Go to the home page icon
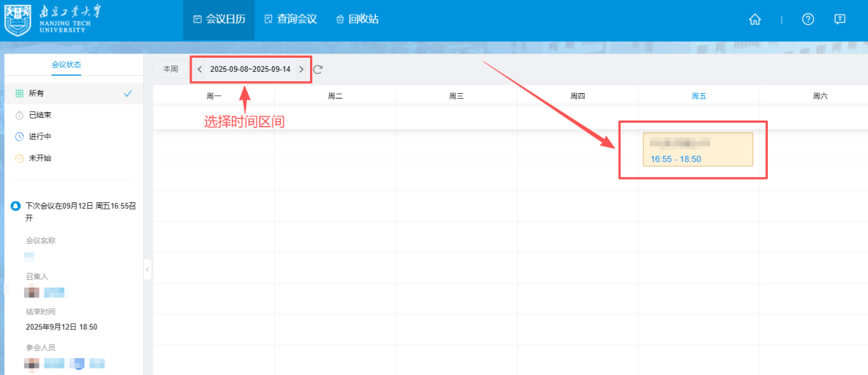The image size is (868, 375). [x=755, y=20]
